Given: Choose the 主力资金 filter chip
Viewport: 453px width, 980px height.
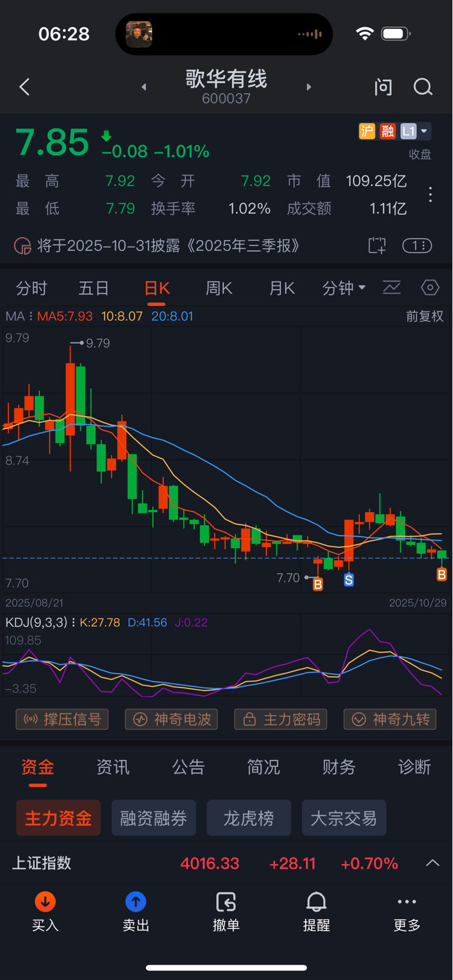Looking at the screenshot, I should pyautogui.click(x=58, y=818).
